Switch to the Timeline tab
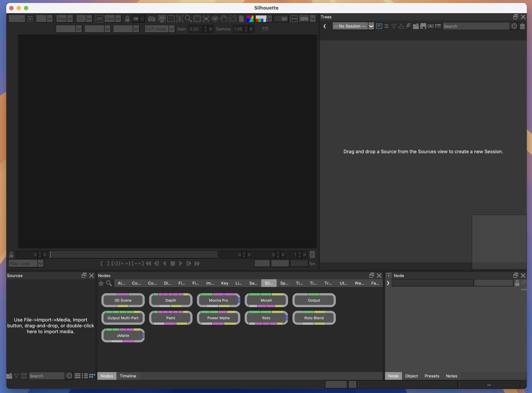Viewport: 532px width, 393px height. 128,376
